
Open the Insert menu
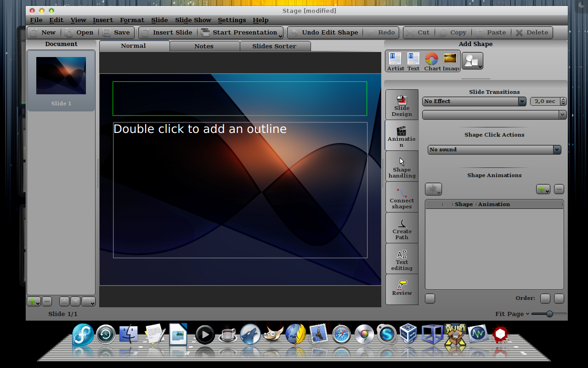pos(103,20)
